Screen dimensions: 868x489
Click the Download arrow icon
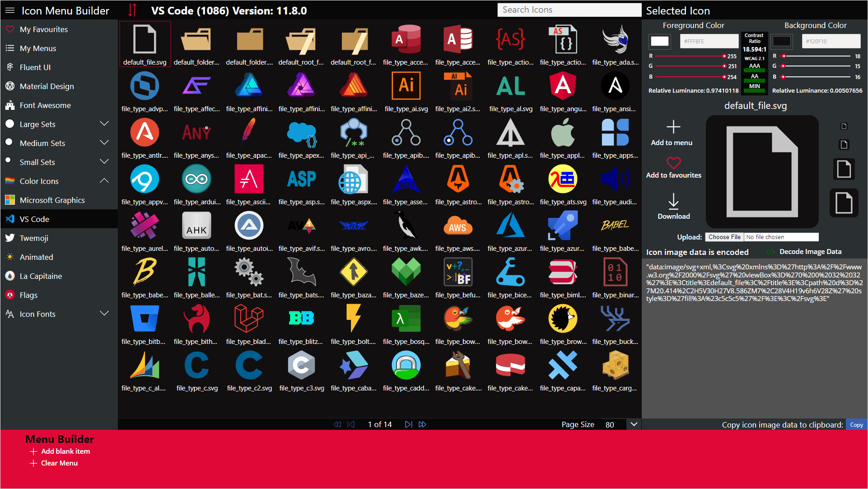(673, 202)
